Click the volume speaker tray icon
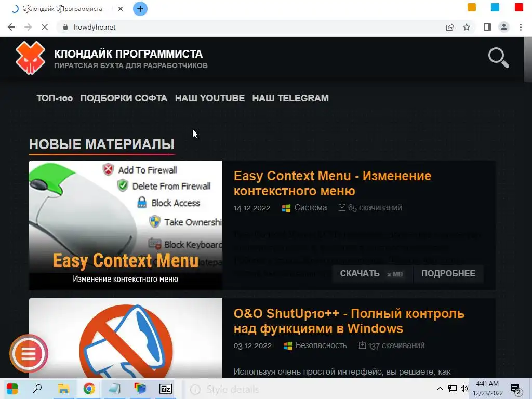Viewport: 532px width, 399px height. tap(464, 389)
